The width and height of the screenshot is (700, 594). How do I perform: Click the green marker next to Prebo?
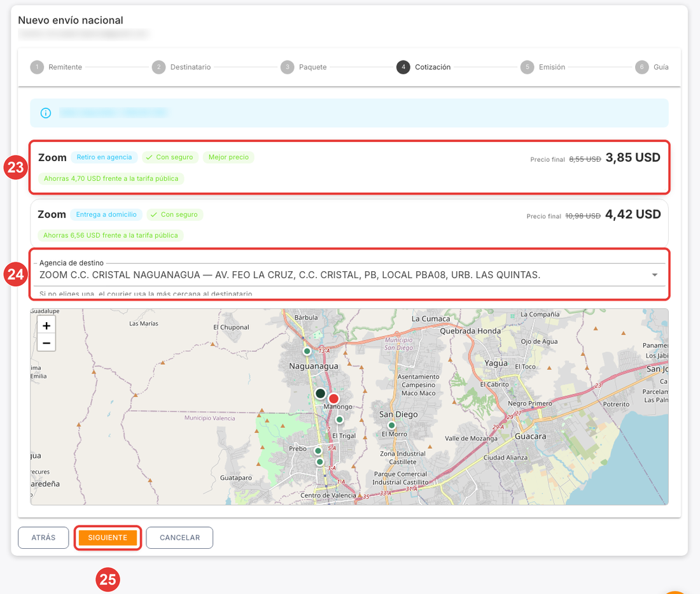click(x=318, y=451)
